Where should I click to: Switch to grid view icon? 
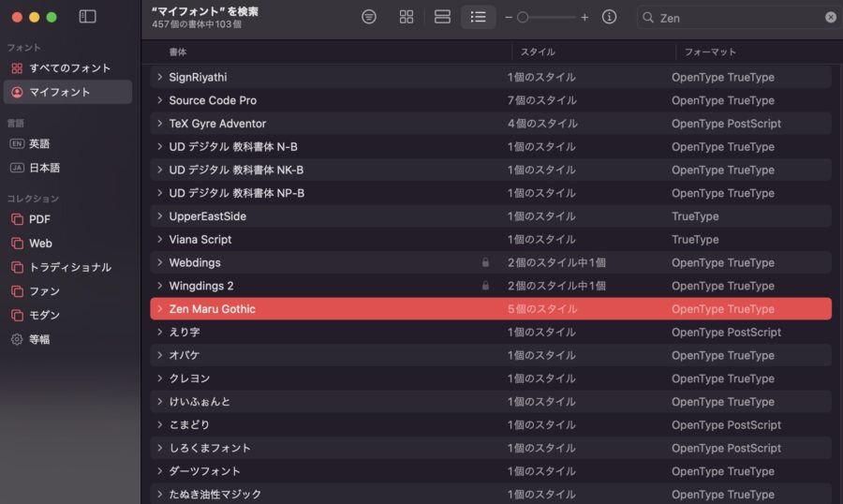407,17
